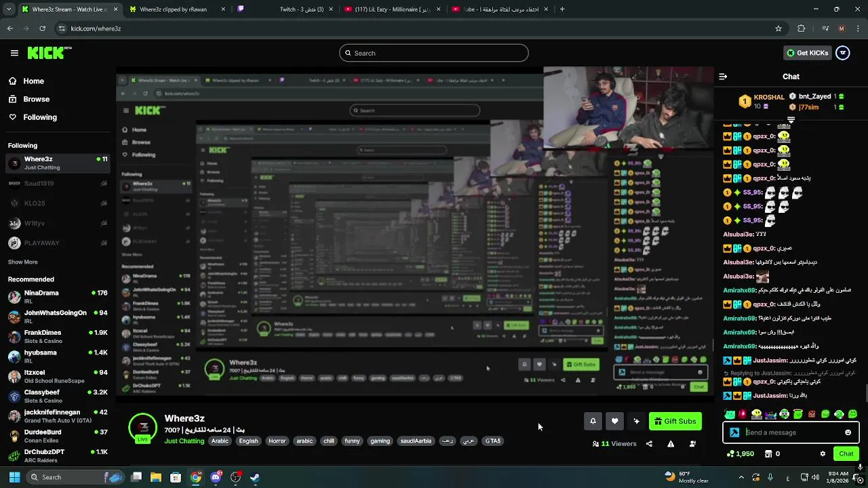The image size is (868, 488).
Task: Open NinaDrama recommended channel
Action: [56, 297]
